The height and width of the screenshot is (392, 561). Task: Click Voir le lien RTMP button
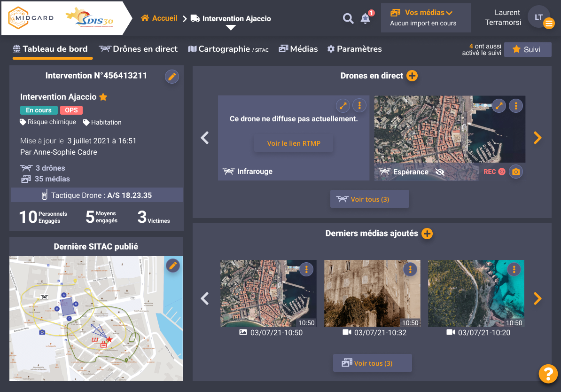click(294, 143)
